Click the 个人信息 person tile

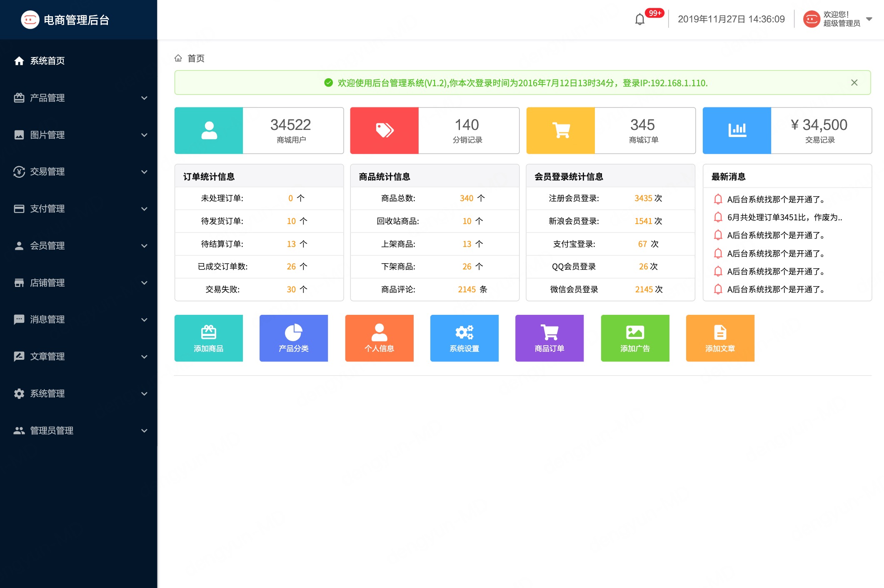click(379, 338)
